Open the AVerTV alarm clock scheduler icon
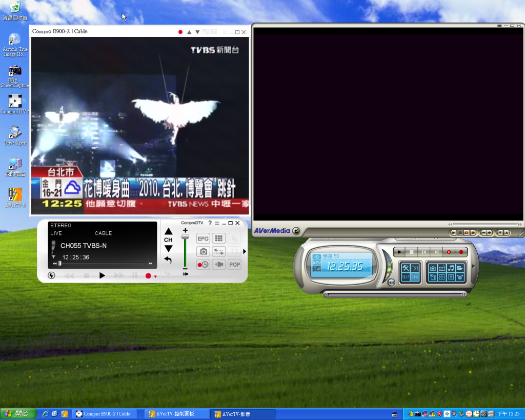Image resolution: width=525 pixels, height=420 pixels. click(460, 277)
